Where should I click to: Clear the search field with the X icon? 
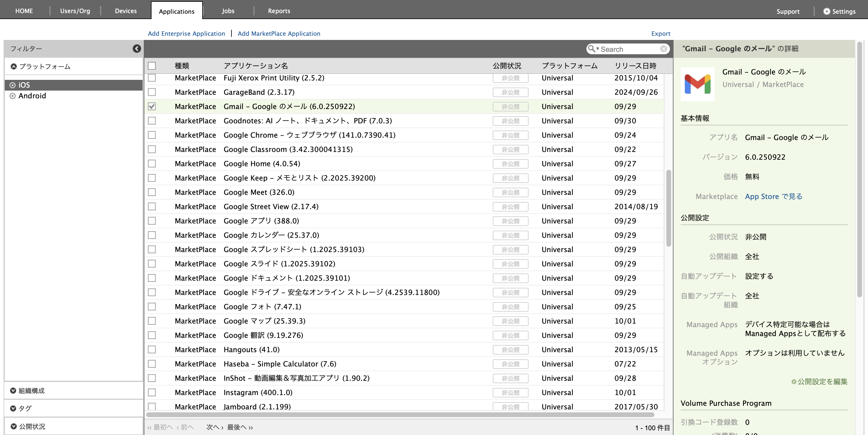pyautogui.click(x=663, y=49)
